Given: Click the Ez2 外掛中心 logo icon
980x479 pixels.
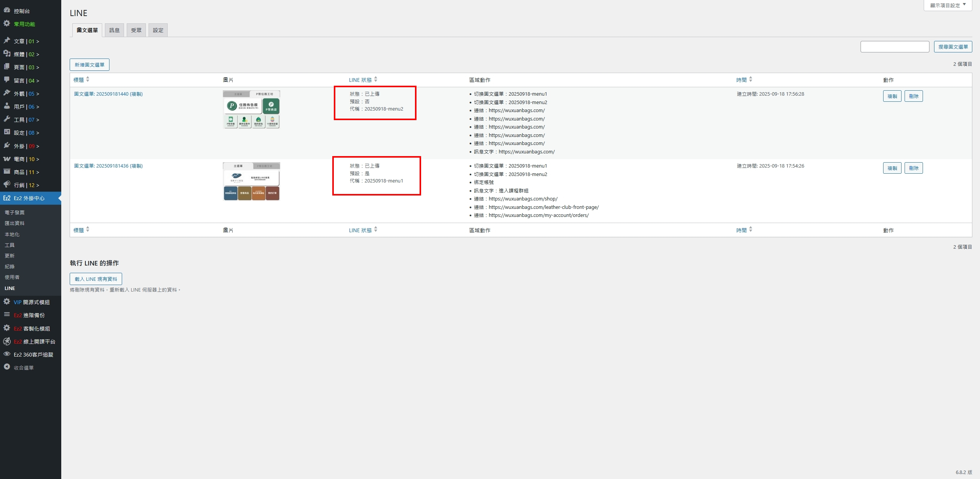Looking at the screenshot, I should click(7, 198).
